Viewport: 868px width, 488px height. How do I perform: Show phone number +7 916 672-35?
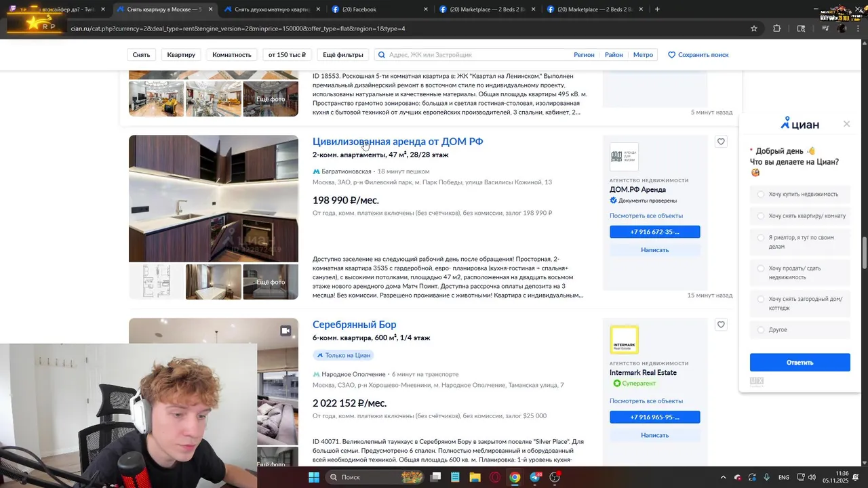click(x=654, y=232)
